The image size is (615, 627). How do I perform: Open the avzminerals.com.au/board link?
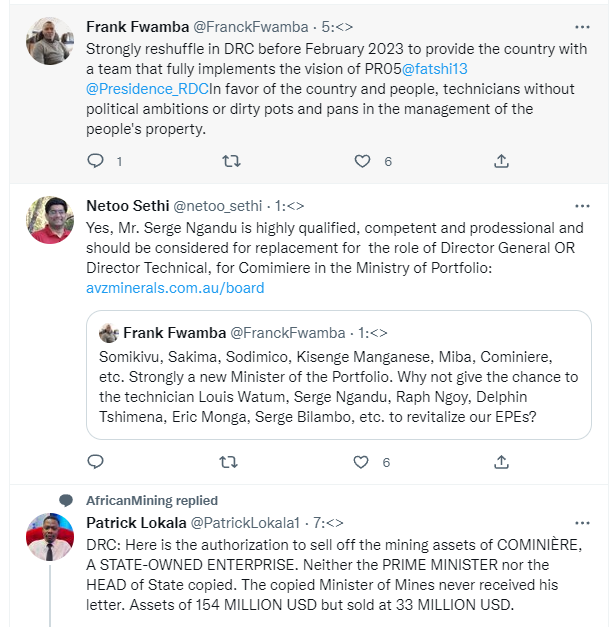click(x=175, y=288)
